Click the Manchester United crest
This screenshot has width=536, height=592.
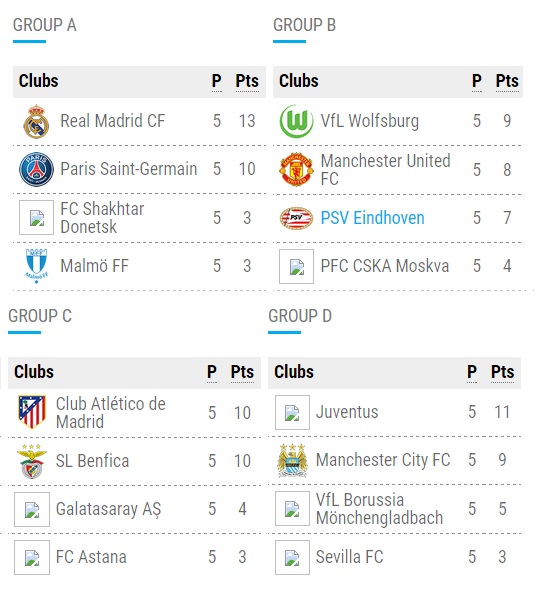pyautogui.click(x=296, y=169)
